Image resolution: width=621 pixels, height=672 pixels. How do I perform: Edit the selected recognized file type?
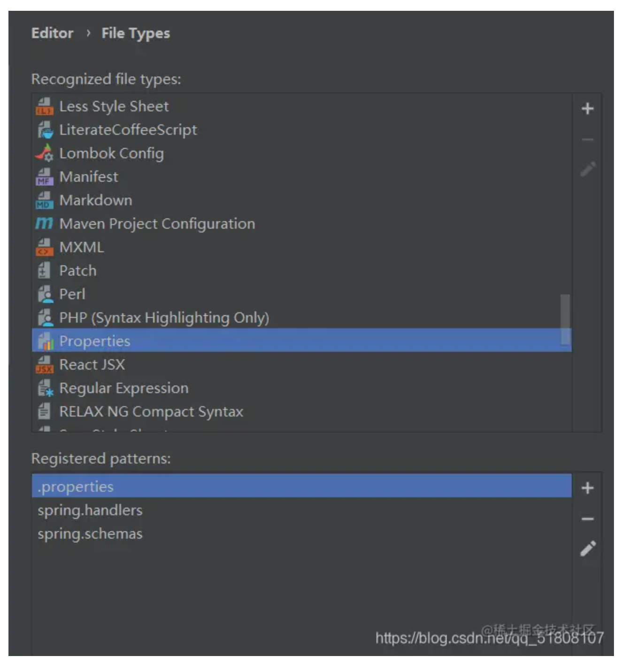tap(588, 169)
